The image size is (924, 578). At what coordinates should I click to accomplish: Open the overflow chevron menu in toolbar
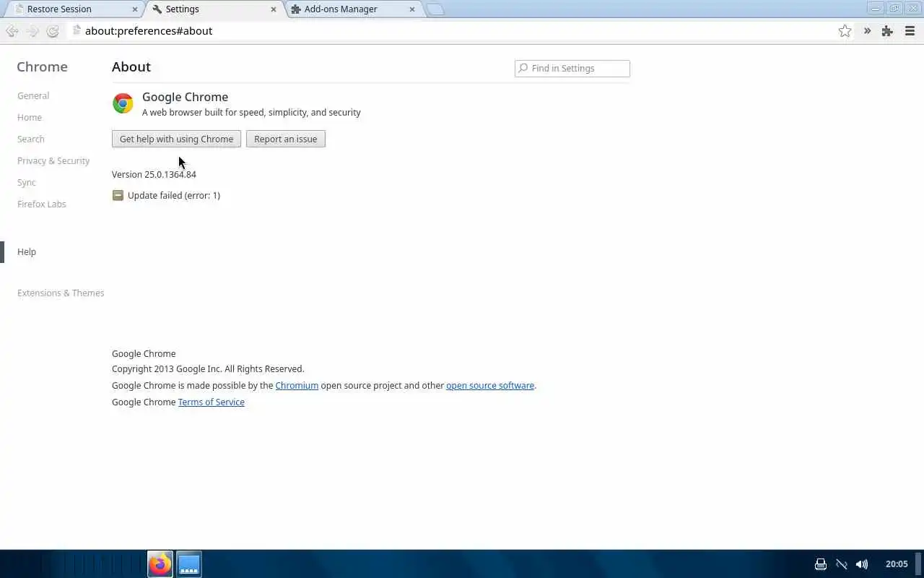[x=867, y=31]
